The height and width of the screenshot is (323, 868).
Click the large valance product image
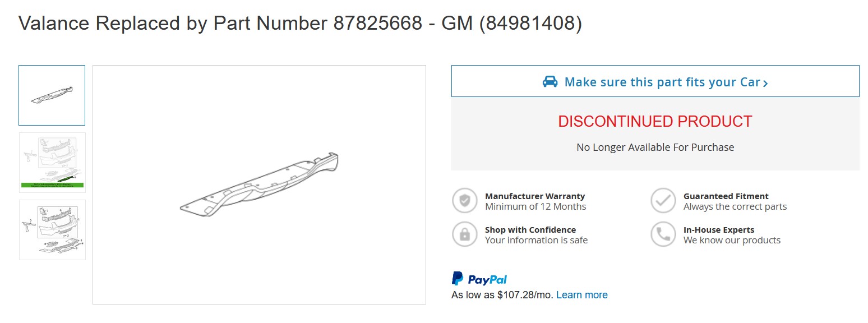pyautogui.click(x=259, y=185)
